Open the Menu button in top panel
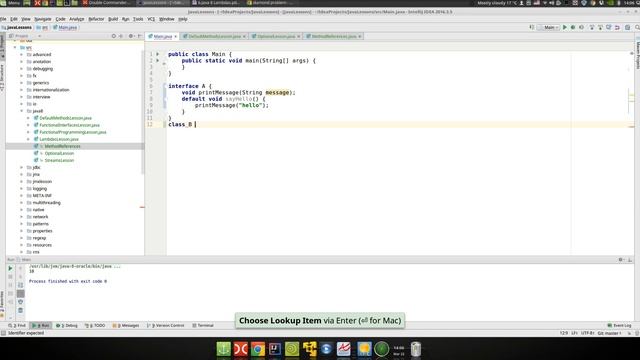 (x=10, y=3)
